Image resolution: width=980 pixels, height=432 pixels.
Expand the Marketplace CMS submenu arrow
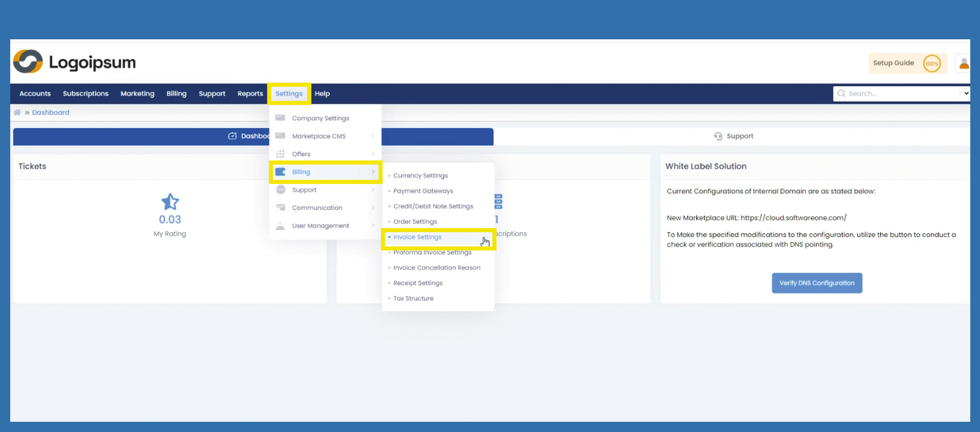coord(373,136)
